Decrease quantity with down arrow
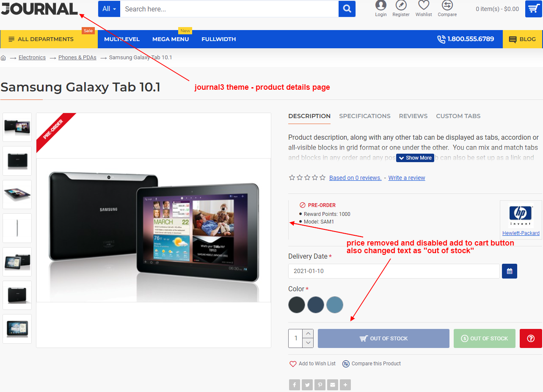Viewport: 543px width, 392px height. 308,343
